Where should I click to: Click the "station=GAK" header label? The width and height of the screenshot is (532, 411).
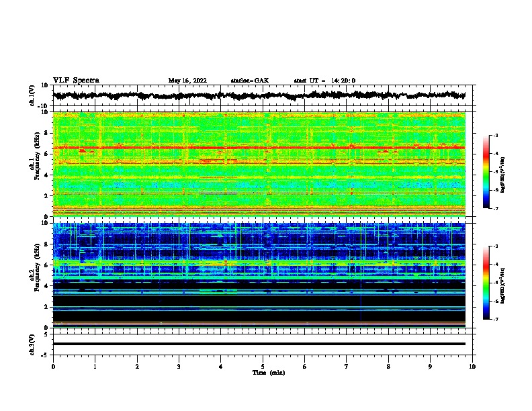250,81
